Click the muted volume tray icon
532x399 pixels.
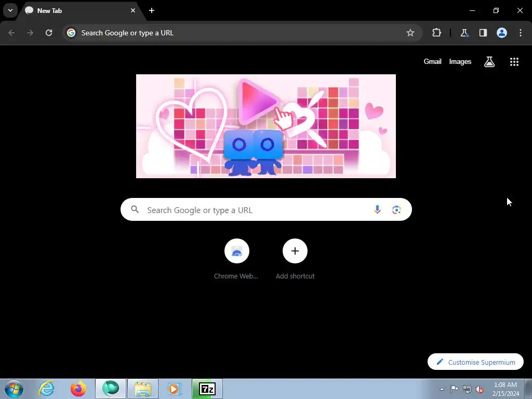point(480,389)
